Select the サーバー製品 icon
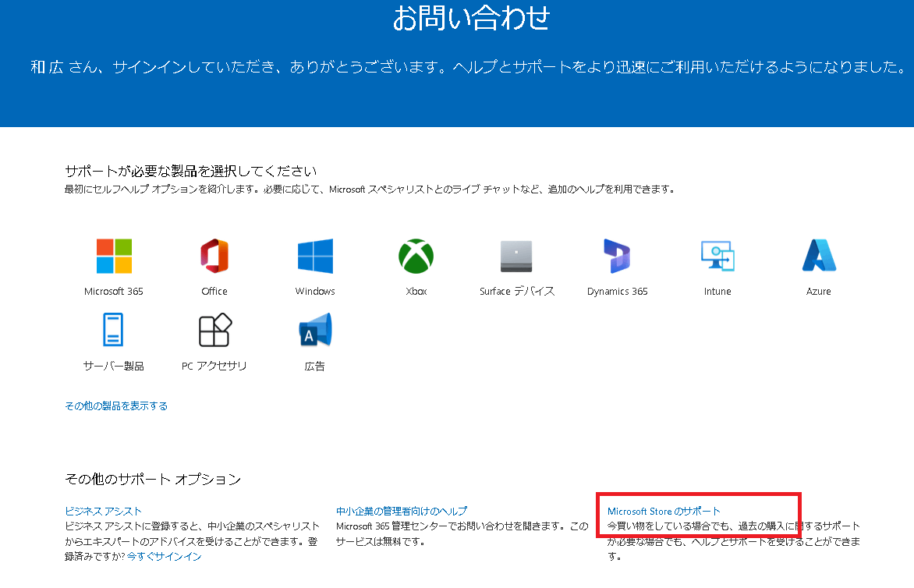 coord(113,330)
